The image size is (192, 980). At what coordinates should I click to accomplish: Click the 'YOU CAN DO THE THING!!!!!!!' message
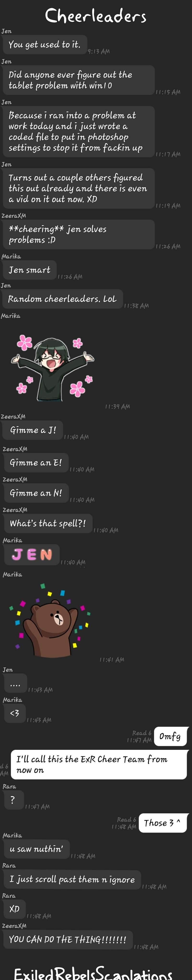67,940
